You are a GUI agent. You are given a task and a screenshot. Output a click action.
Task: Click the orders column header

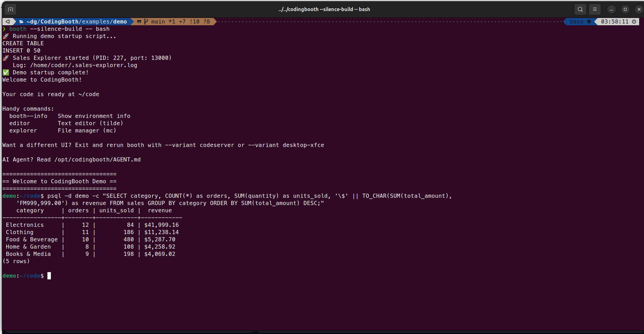(x=79, y=211)
